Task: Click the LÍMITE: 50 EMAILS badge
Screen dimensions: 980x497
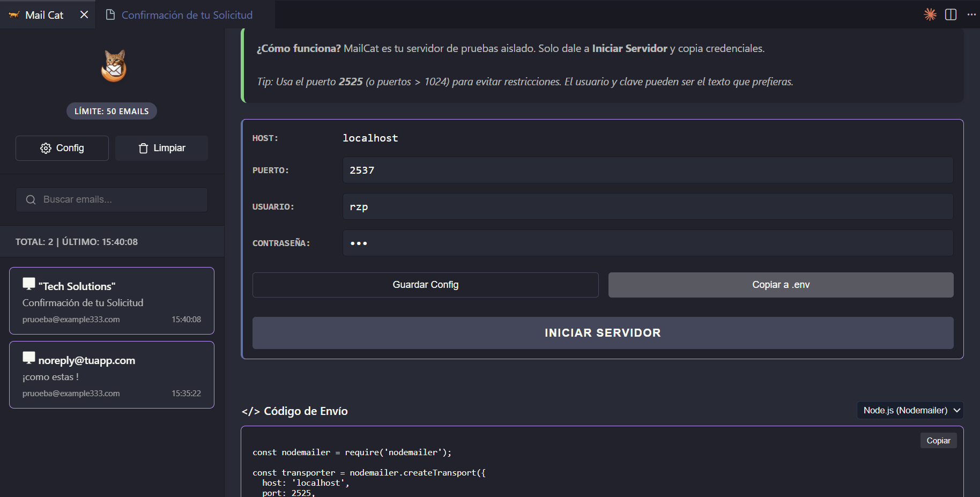Action: (112, 111)
